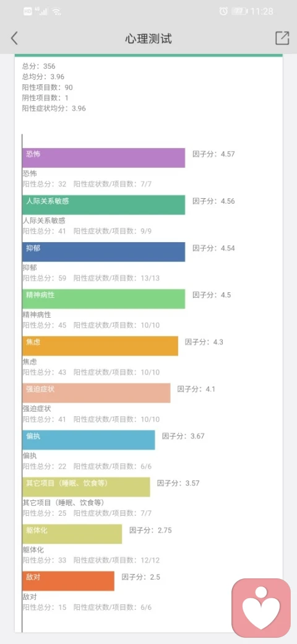The width and height of the screenshot is (297, 644).
Task: Tap the HD call status icon
Action: point(28,12)
